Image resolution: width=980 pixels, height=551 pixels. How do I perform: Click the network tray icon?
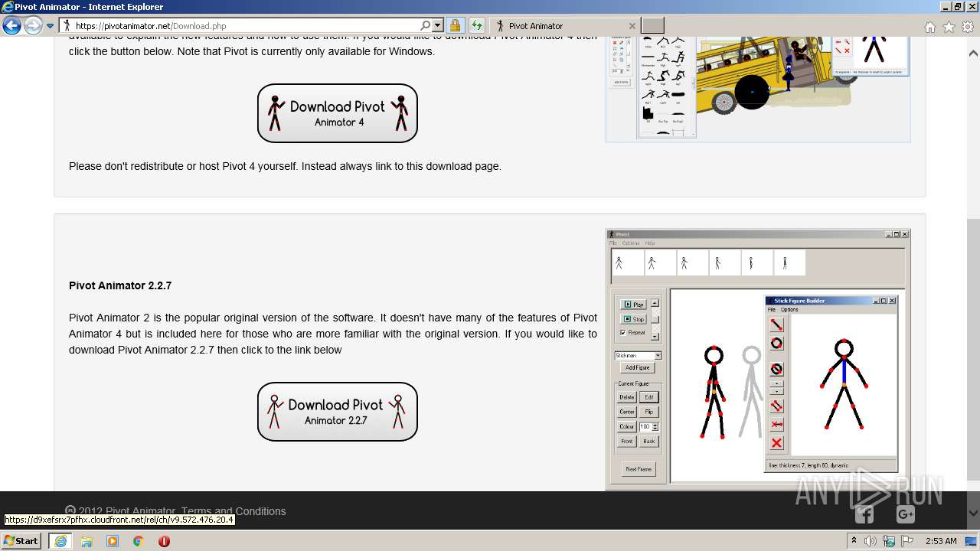(x=889, y=541)
